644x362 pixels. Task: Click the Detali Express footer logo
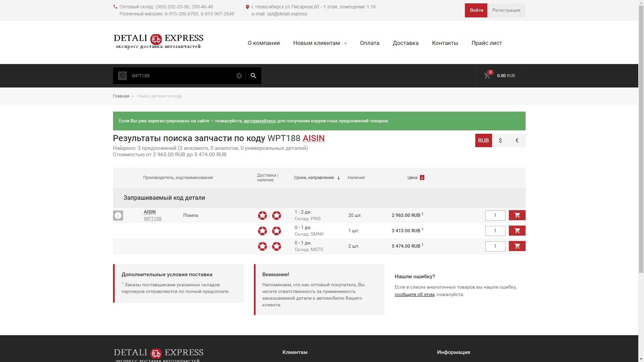pyautogui.click(x=158, y=355)
